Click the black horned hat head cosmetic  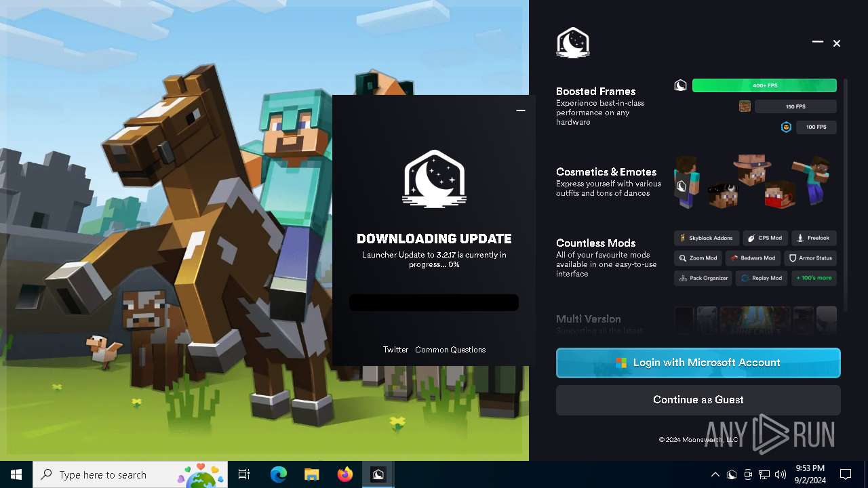pyautogui.click(x=723, y=196)
